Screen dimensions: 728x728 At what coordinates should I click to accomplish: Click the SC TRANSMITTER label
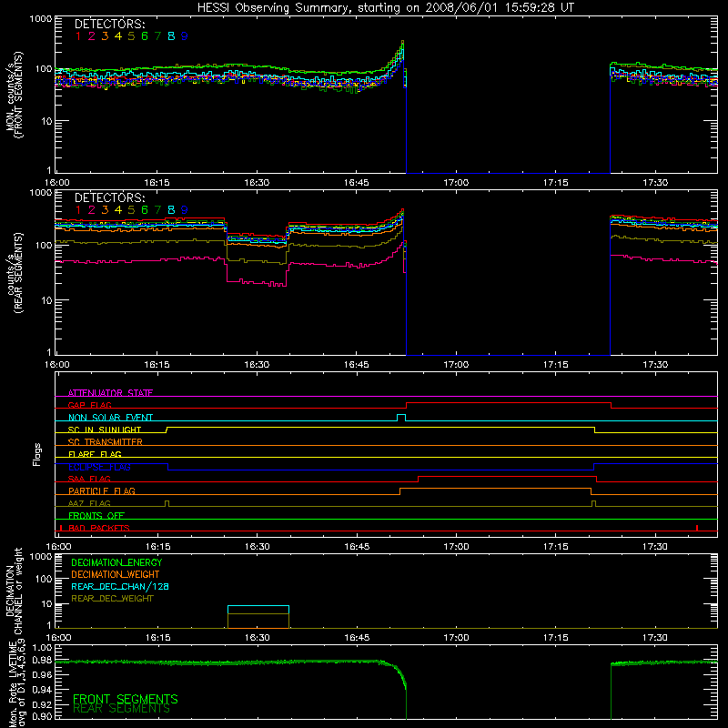point(105,442)
